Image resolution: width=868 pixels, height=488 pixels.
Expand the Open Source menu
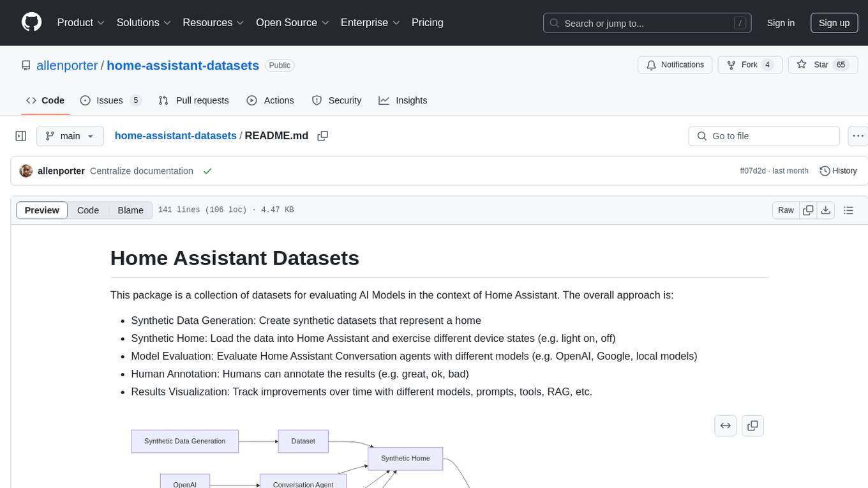point(292,22)
